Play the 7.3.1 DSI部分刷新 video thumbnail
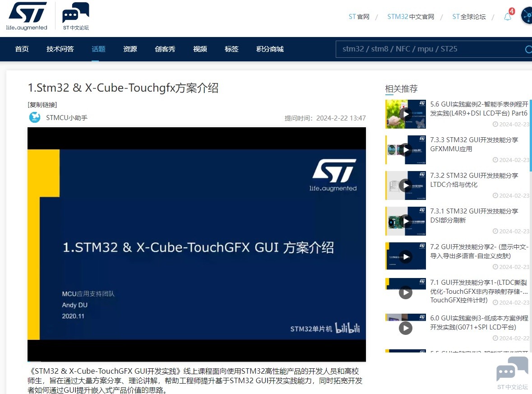532x394 pixels. point(406,221)
